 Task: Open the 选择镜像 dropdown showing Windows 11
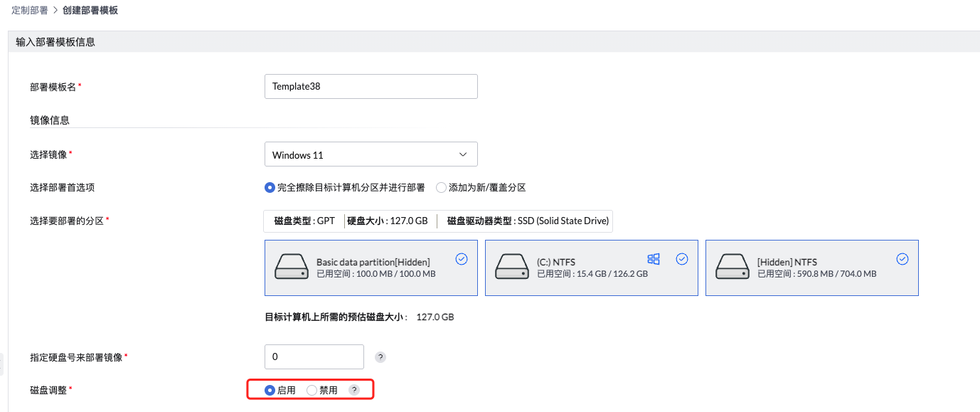click(x=371, y=154)
